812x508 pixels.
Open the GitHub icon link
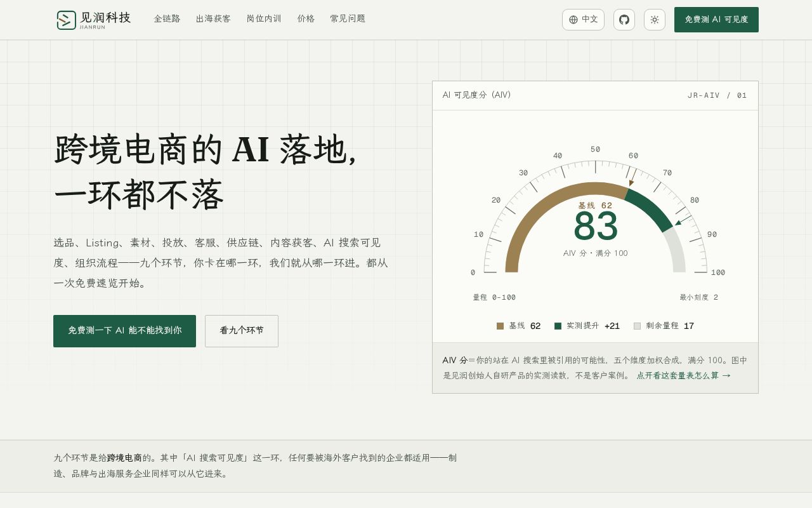[624, 20]
